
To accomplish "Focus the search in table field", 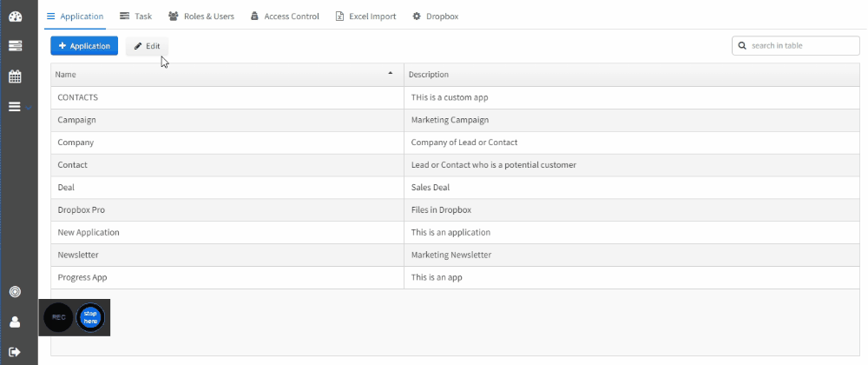I will coord(795,46).
